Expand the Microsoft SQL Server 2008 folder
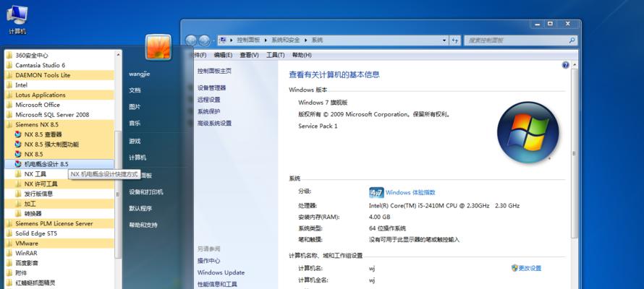 click(59, 115)
